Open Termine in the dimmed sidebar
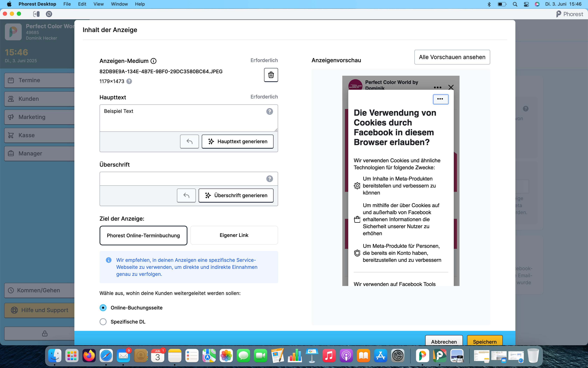This screenshot has height=368, width=588. click(39, 80)
